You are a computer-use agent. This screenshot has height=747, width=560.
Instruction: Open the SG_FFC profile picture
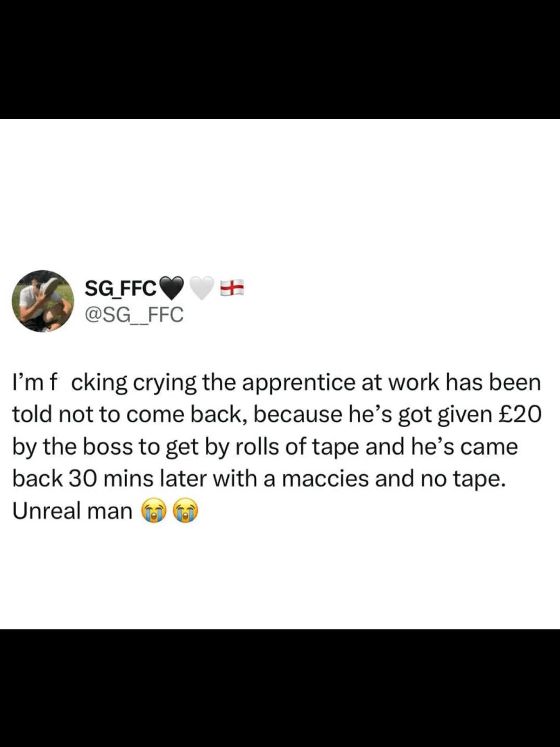[x=43, y=301]
